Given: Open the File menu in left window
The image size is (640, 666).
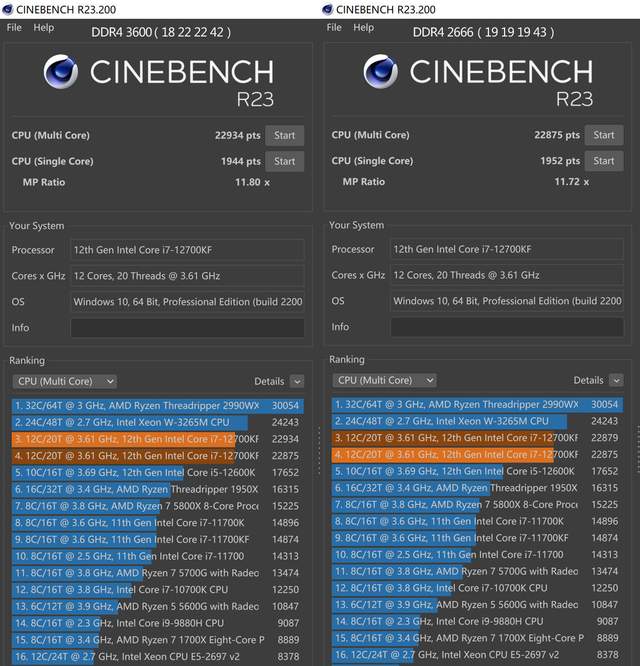Looking at the screenshot, I should tap(14, 28).
